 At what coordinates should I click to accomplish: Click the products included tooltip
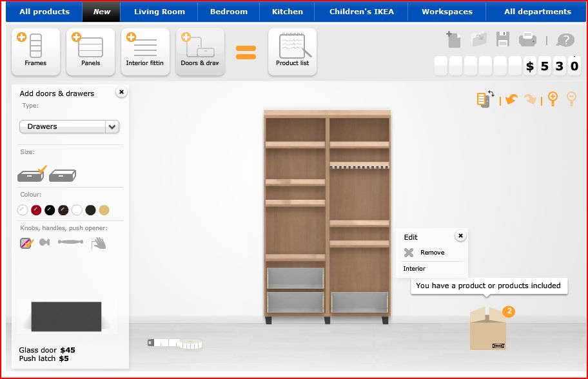[489, 286]
